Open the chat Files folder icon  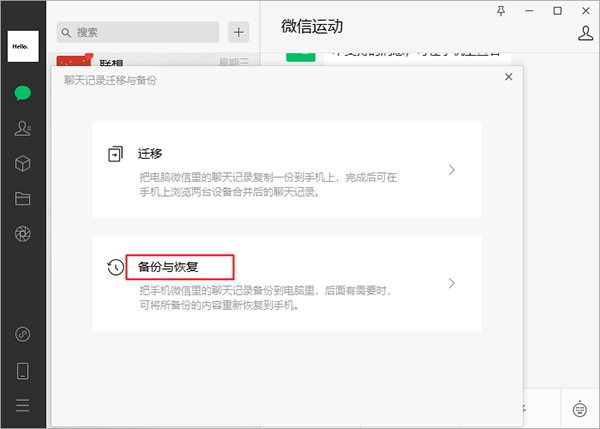pyautogui.click(x=22, y=198)
